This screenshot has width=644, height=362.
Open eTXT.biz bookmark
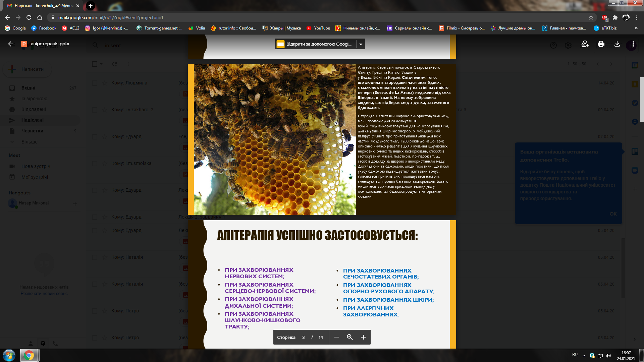coord(605,28)
